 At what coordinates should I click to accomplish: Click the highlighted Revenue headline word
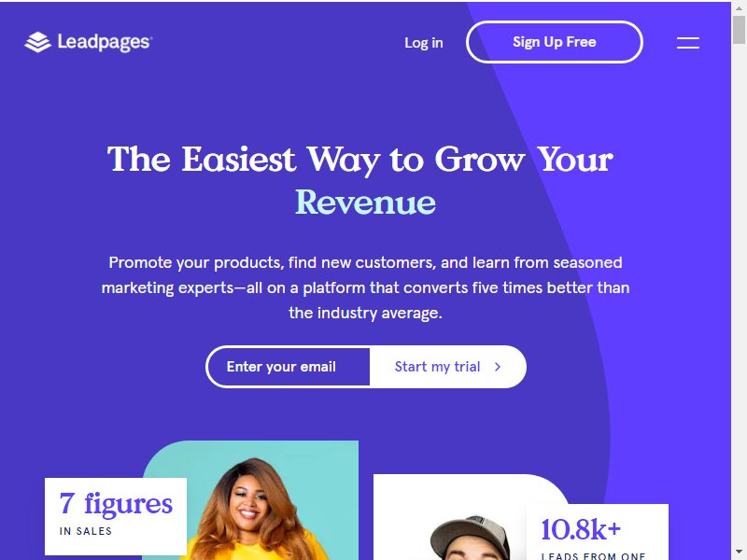(365, 203)
